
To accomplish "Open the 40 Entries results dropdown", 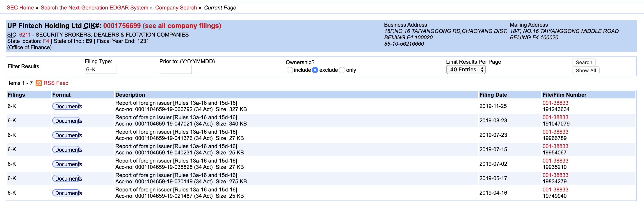I will [466, 70].
